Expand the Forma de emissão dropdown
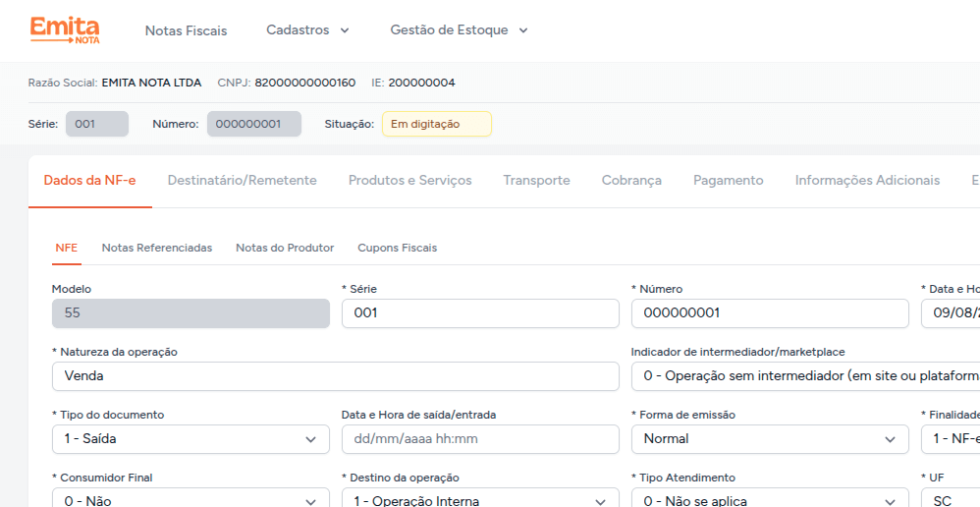The height and width of the screenshot is (507, 980). [x=769, y=439]
